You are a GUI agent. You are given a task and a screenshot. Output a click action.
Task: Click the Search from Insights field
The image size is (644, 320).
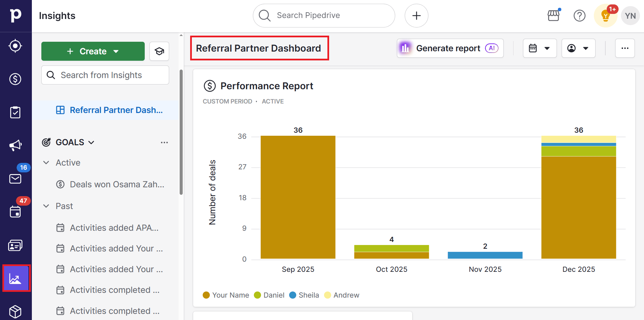[105, 75]
